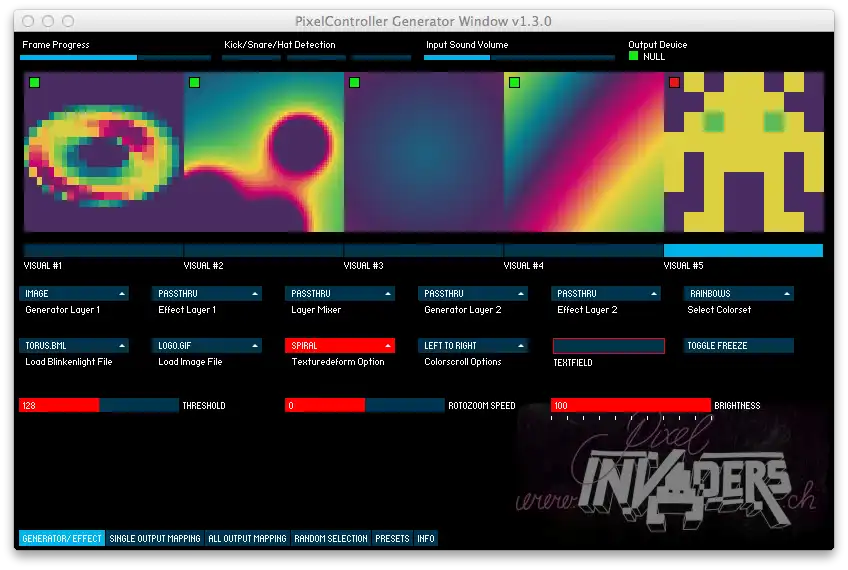Select the Visual #3 bar

423,250
